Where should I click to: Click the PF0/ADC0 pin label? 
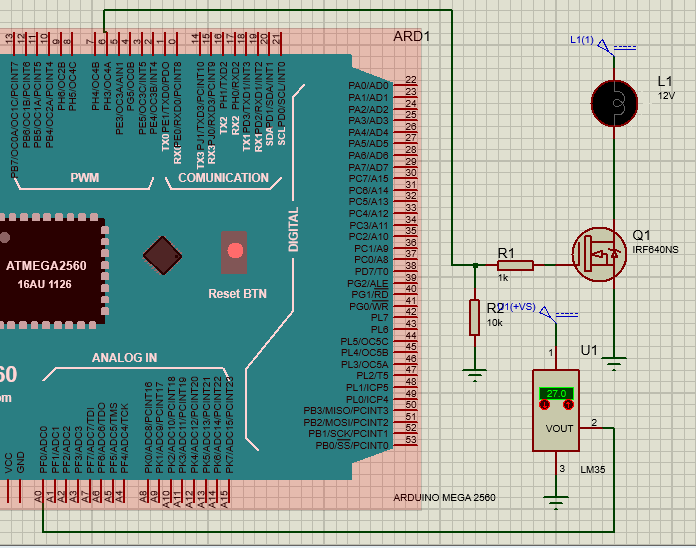(43, 450)
